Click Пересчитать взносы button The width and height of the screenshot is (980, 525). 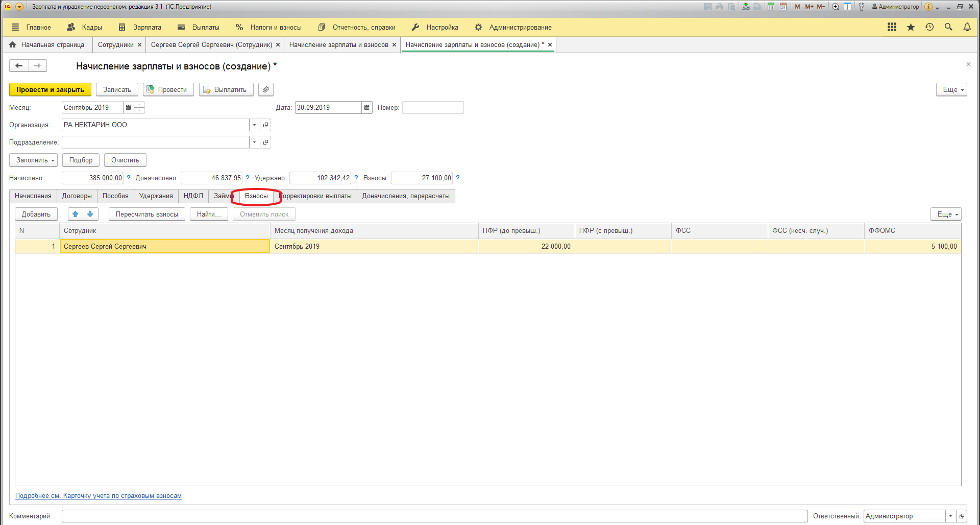147,214
